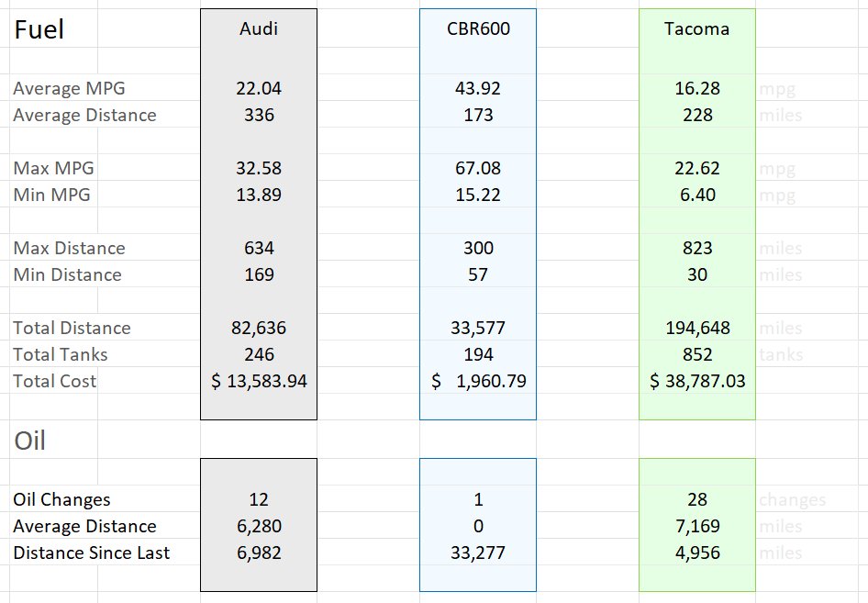Click Tacoma oil average distance 7,169
868x603 pixels.
pyautogui.click(x=697, y=526)
